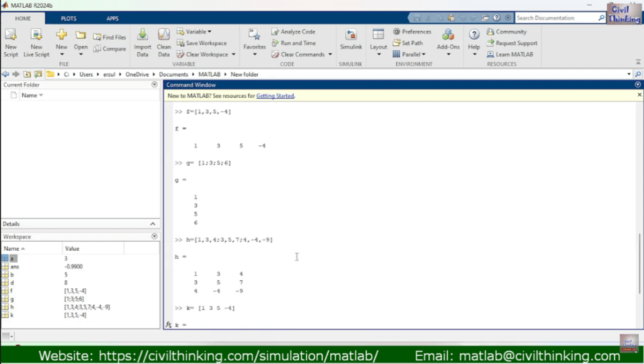The height and width of the screenshot is (364, 644).
Task: Open the Add-Ons icon
Action: tap(448, 35)
